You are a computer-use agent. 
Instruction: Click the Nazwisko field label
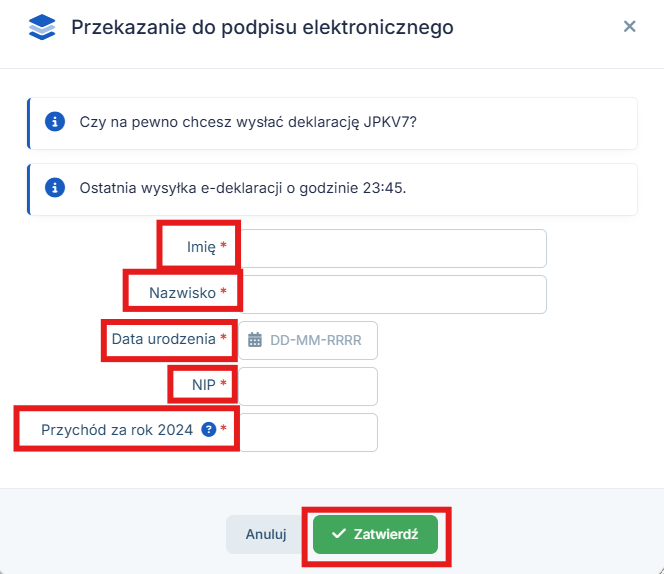pos(181,293)
